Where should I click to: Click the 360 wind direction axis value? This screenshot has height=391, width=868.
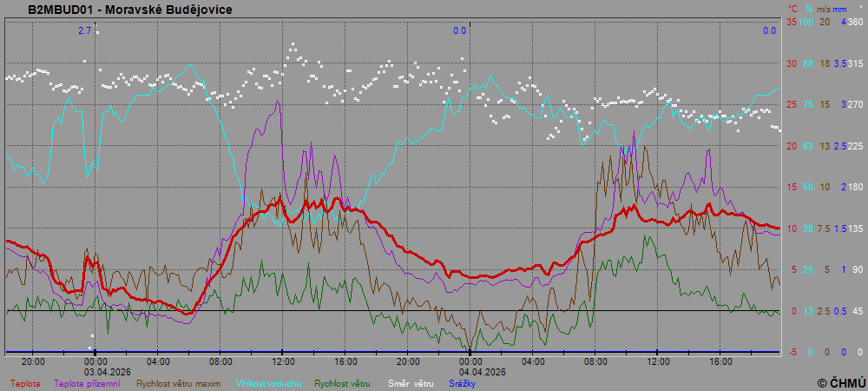[x=855, y=22]
